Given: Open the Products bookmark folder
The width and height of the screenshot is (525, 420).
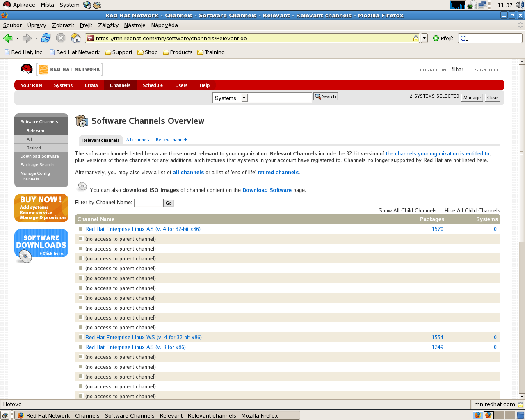Looking at the screenshot, I should 178,52.
